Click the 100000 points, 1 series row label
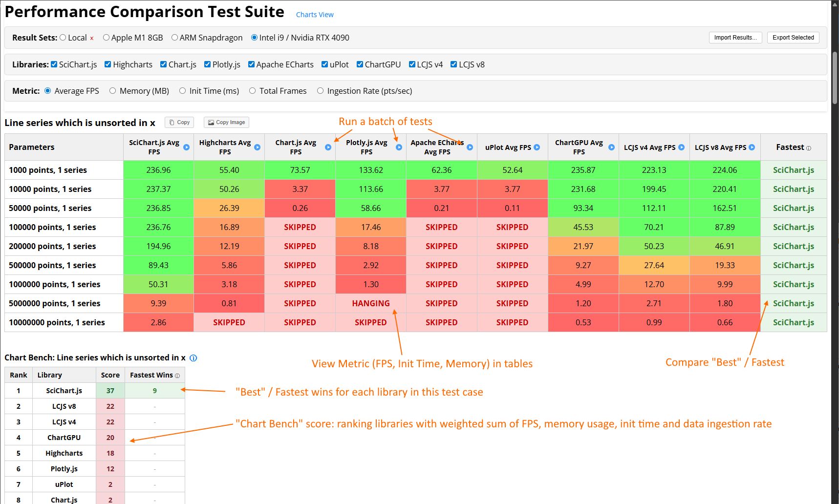Screen dimensions: 839x504 [x=64, y=227]
